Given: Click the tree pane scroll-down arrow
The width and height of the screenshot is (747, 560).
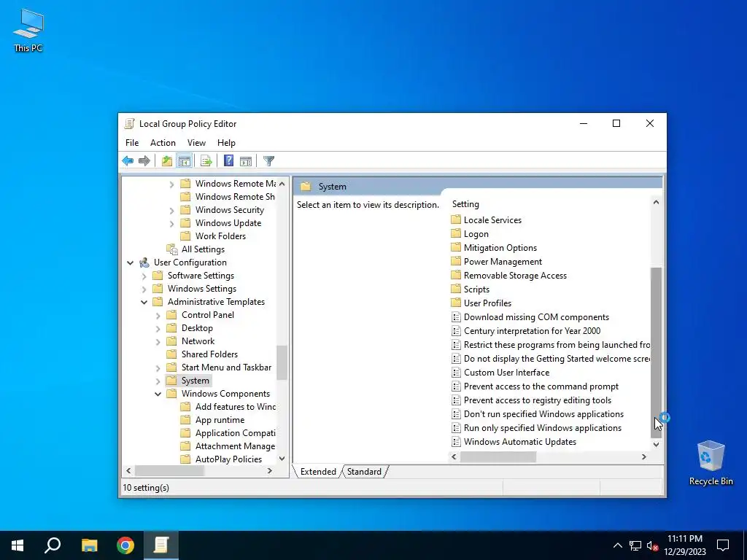Looking at the screenshot, I should [x=282, y=459].
